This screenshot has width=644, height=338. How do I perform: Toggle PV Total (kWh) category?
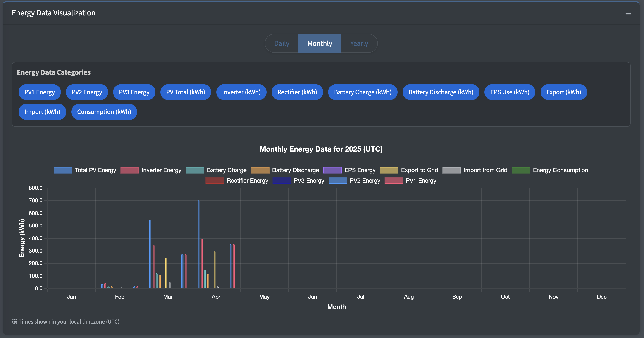click(x=186, y=92)
